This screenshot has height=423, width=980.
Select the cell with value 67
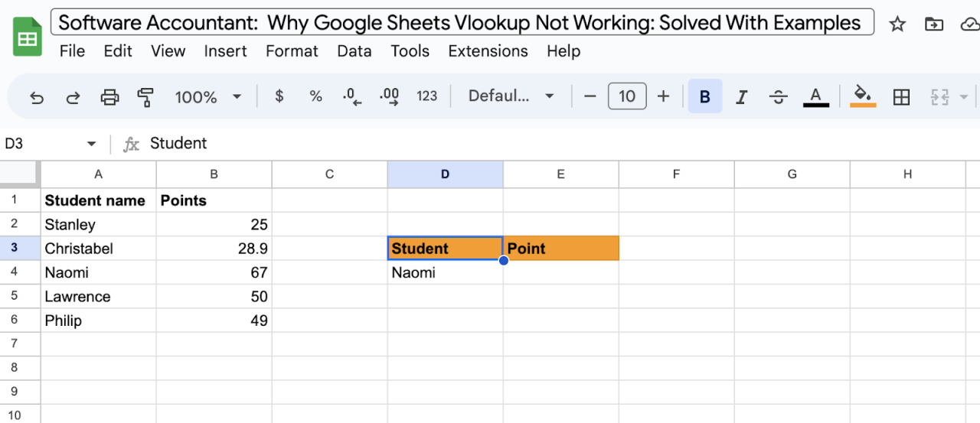point(214,272)
